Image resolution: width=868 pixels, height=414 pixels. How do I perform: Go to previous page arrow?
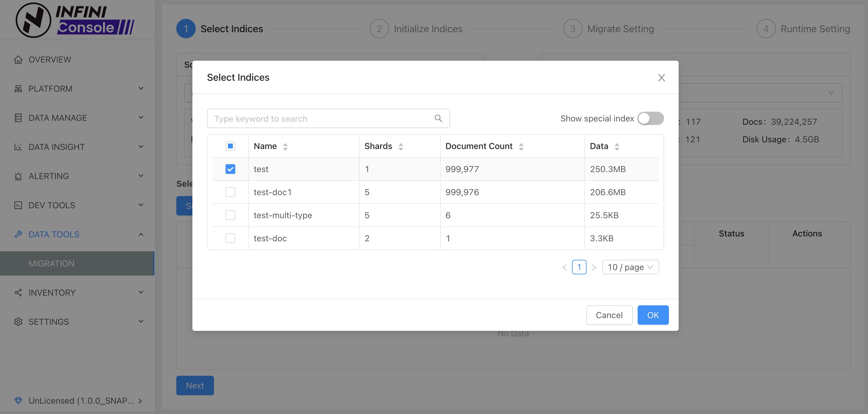click(564, 267)
